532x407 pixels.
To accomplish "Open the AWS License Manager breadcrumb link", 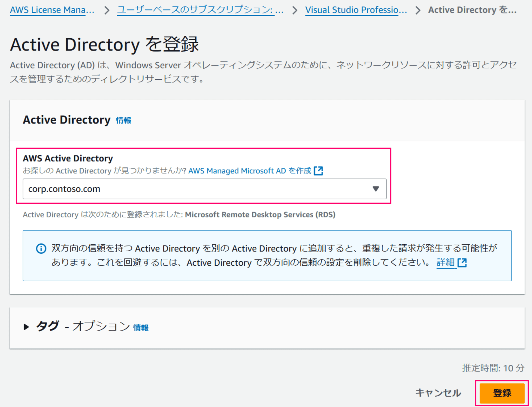I will [x=52, y=10].
